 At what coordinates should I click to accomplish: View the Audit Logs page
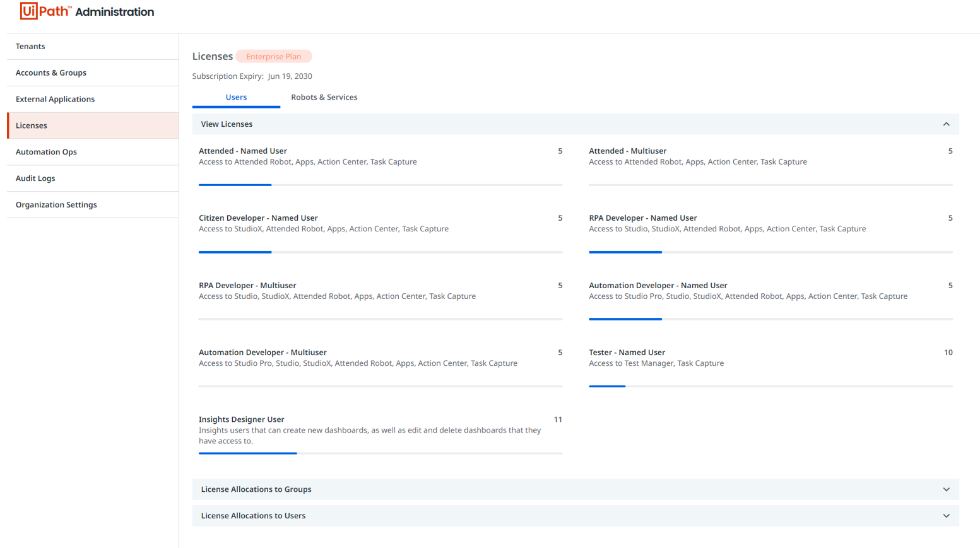tap(93, 178)
